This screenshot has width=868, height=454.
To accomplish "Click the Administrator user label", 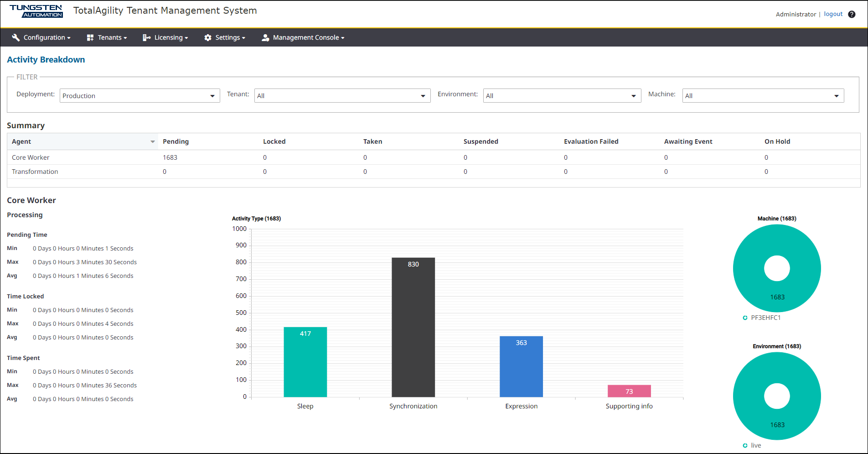I will pyautogui.click(x=796, y=14).
